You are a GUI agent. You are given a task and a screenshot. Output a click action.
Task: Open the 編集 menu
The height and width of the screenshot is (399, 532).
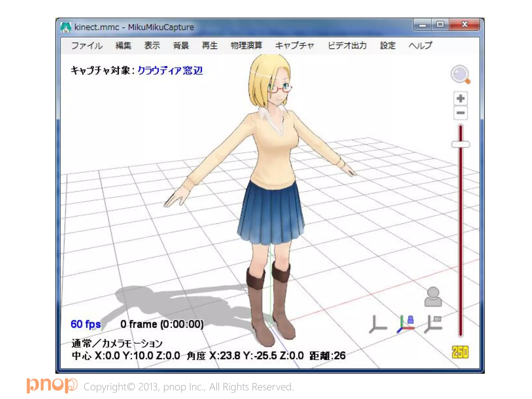[123, 46]
